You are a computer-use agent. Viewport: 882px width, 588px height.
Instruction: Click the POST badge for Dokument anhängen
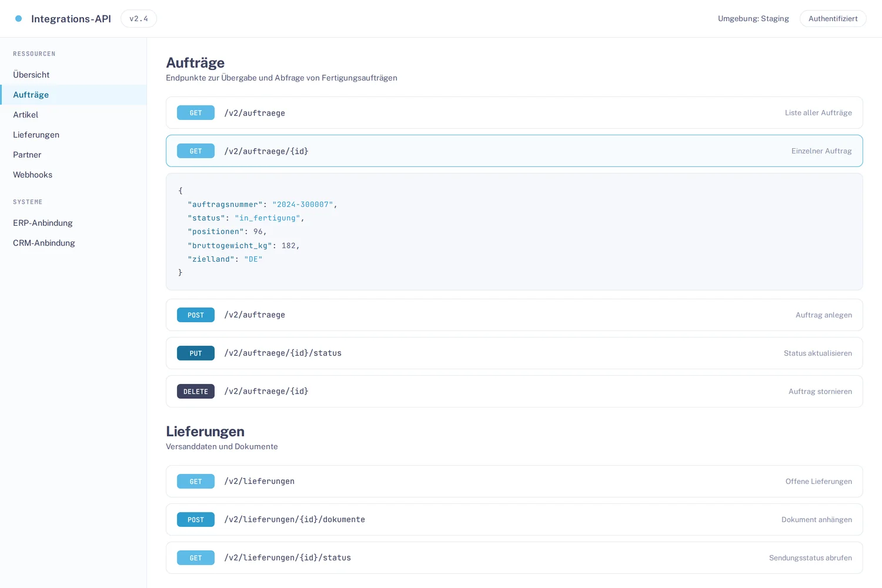[196, 520]
